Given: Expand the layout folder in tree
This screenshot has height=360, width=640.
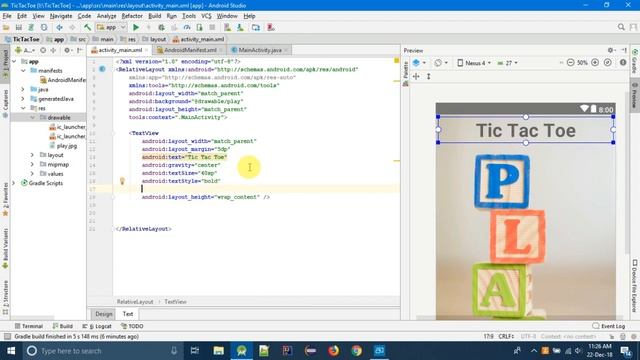Looking at the screenshot, I should 33,155.
